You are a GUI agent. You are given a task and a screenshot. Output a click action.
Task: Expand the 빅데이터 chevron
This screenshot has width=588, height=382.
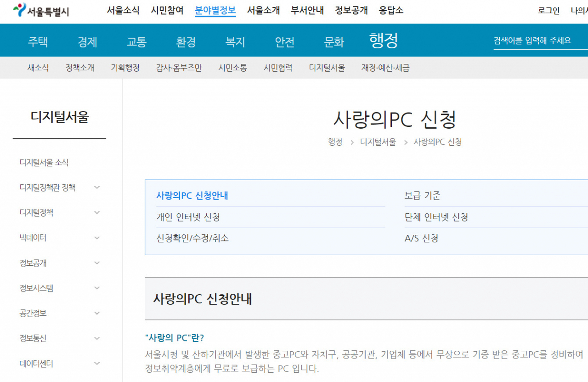(96, 238)
